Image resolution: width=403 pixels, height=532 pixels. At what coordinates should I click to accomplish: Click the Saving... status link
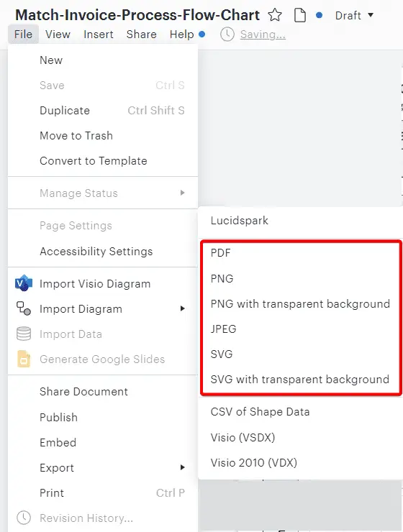point(263,35)
